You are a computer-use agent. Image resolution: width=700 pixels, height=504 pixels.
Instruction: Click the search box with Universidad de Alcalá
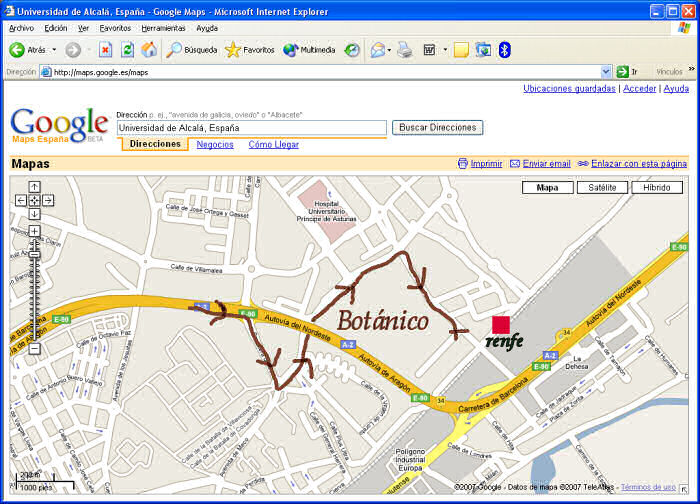(252, 128)
